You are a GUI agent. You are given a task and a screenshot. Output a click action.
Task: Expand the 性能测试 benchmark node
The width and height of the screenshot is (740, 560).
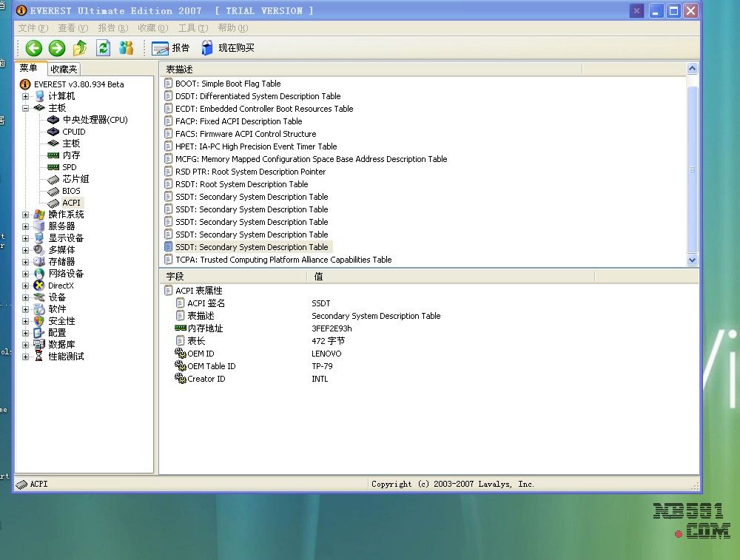(26, 357)
